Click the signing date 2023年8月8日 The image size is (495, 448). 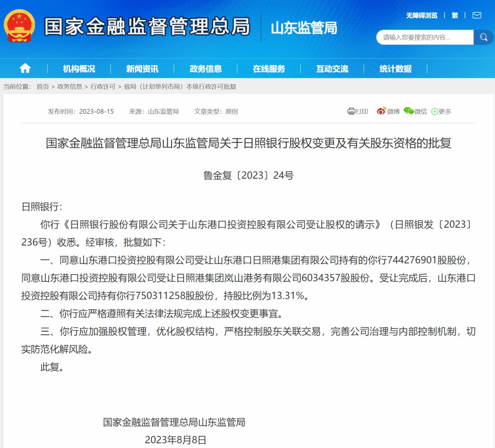click(175, 439)
